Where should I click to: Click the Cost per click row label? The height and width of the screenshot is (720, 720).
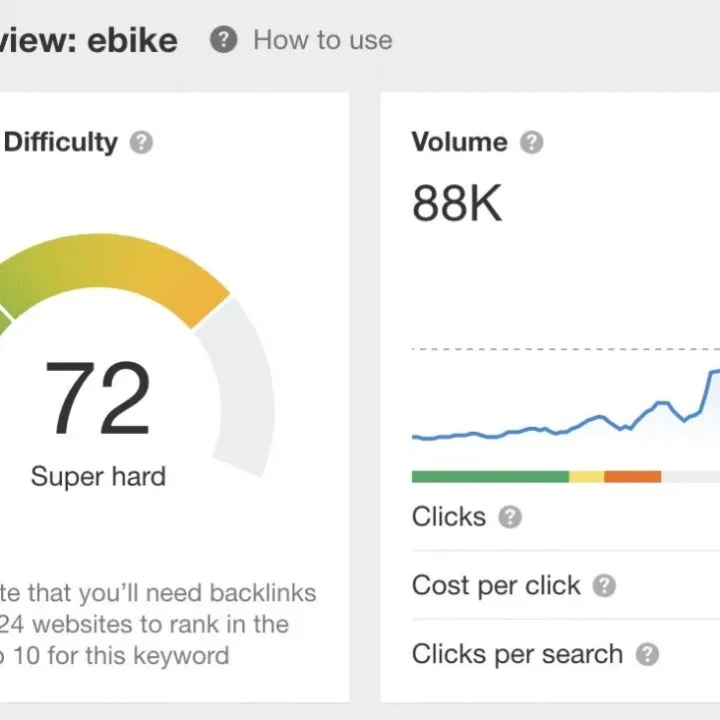click(496, 585)
